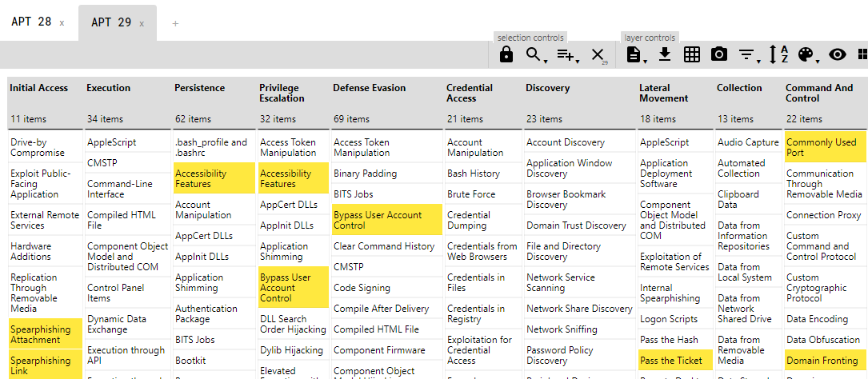Toggle the Domain Fronting technique selection

click(822, 361)
